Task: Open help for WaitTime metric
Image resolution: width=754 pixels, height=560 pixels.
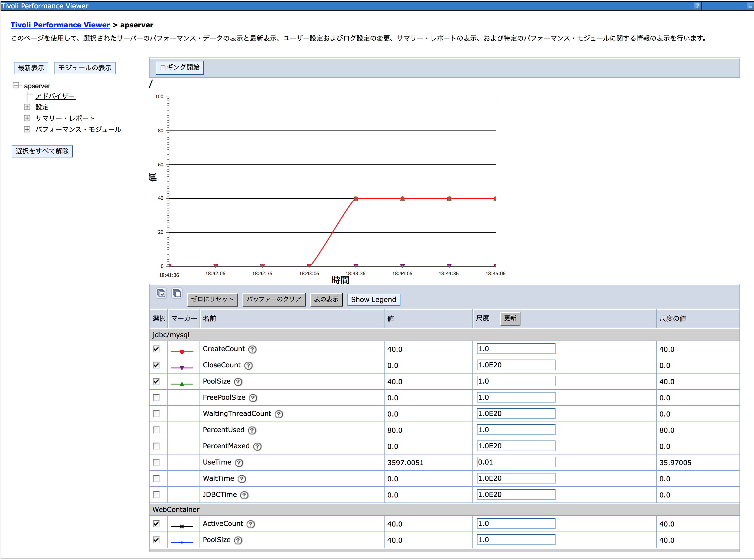Action: [242, 479]
